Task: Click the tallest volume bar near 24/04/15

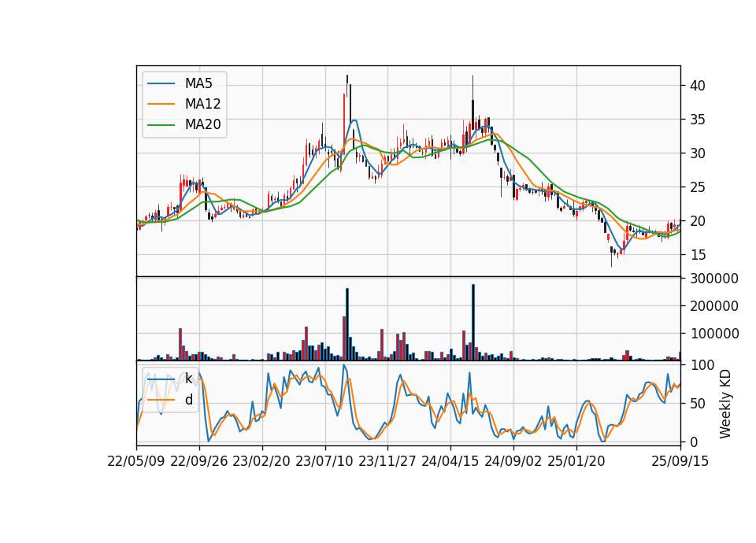Action: coord(473,323)
